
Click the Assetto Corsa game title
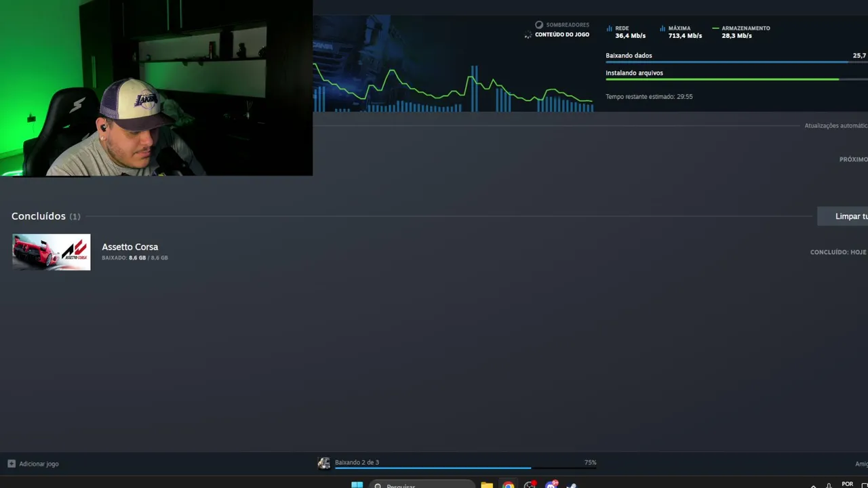[x=130, y=247]
